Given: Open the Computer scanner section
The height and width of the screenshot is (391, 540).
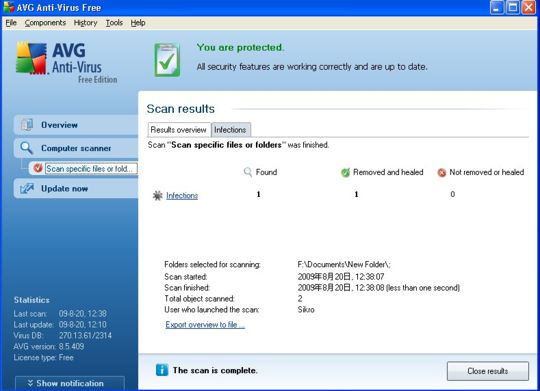Looking at the screenshot, I should tap(76, 148).
